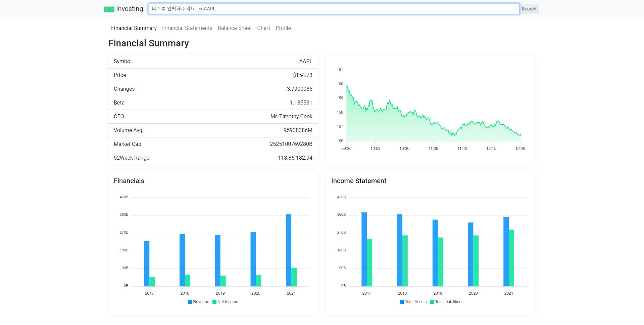Click the Market Cap value
644x325 pixels.
click(x=291, y=144)
